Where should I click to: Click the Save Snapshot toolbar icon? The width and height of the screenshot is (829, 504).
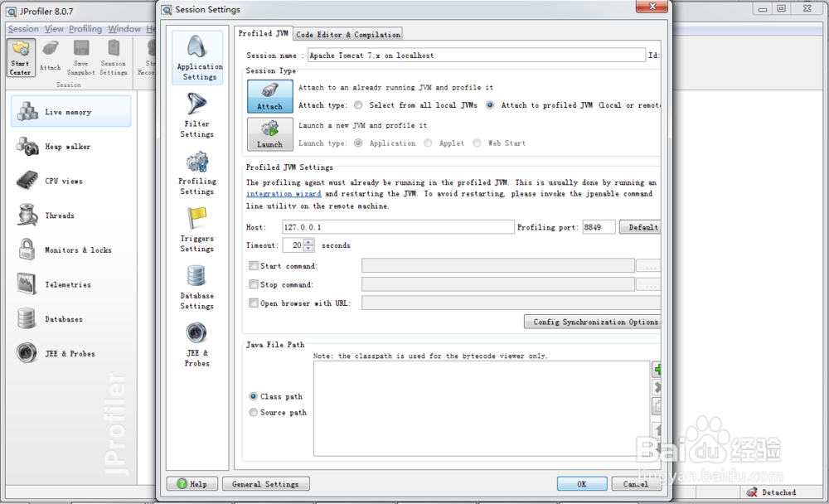81,58
